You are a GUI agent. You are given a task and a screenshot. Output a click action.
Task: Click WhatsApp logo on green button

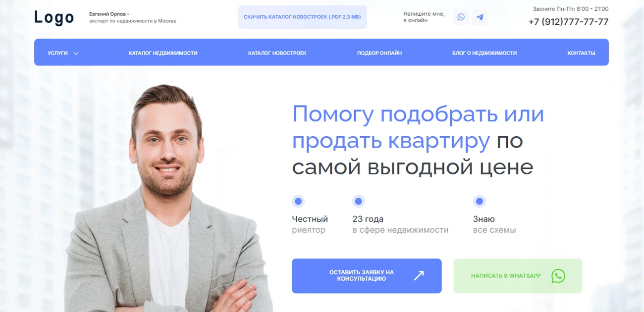point(558,276)
